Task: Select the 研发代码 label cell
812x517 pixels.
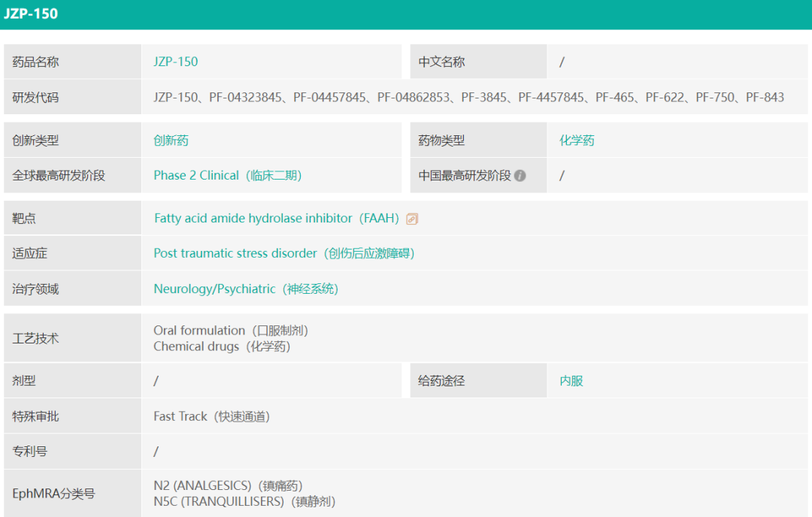Action: tap(72, 97)
